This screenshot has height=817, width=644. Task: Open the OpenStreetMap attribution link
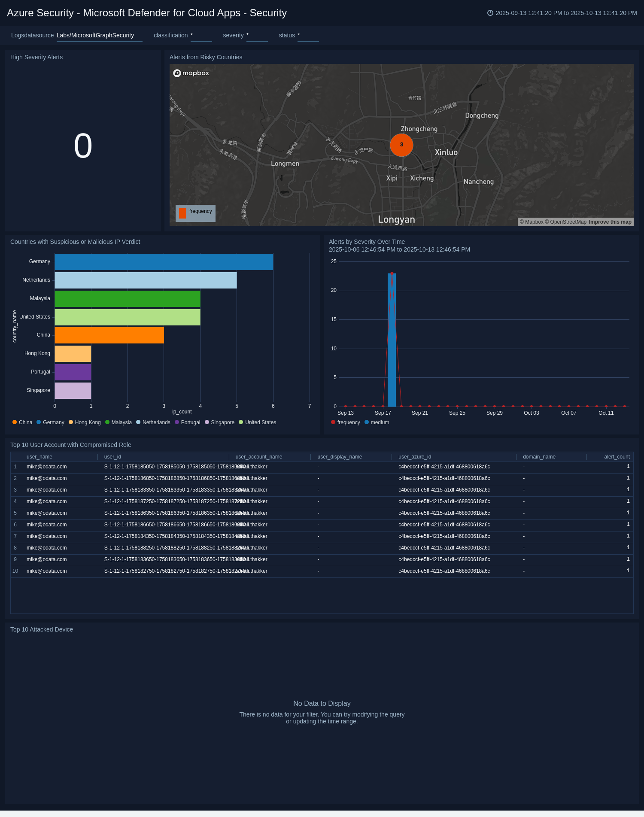[x=568, y=222]
